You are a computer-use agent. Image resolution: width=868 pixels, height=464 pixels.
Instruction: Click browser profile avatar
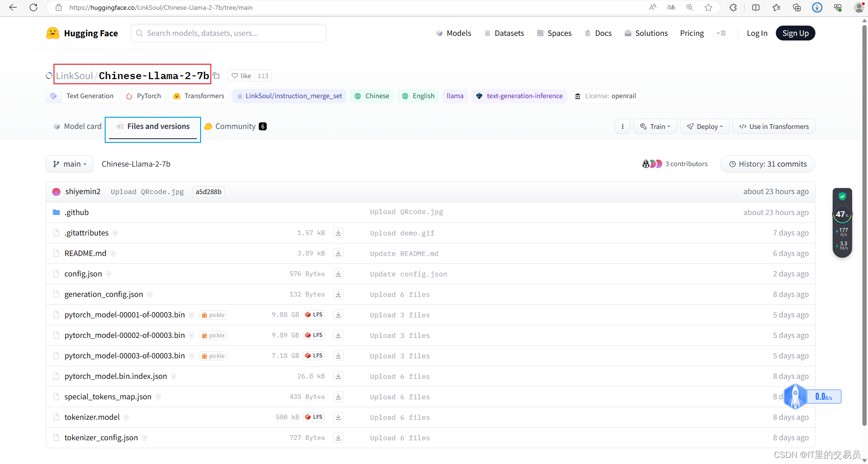pyautogui.click(x=859, y=7)
